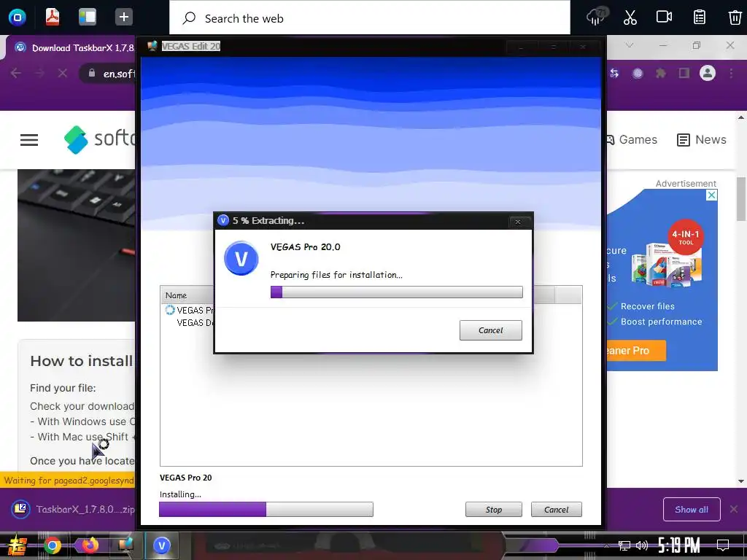Image resolution: width=747 pixels, height=560 pixels.
Task: Click the Search the web box
Action: tap(370, 18)
